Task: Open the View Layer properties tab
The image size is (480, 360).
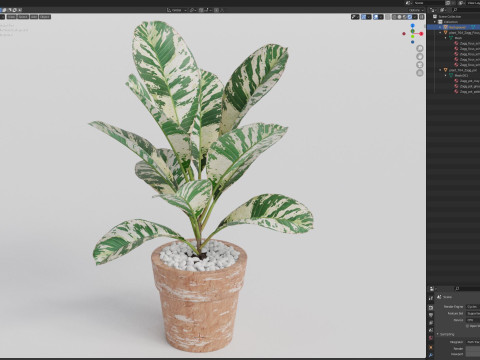Action: pos(431,322)
